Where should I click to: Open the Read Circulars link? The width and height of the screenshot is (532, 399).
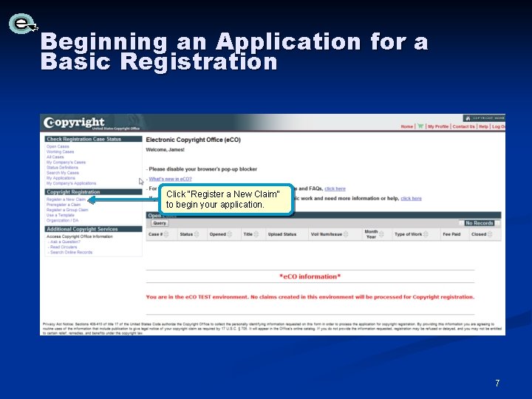tap(64, 247)
